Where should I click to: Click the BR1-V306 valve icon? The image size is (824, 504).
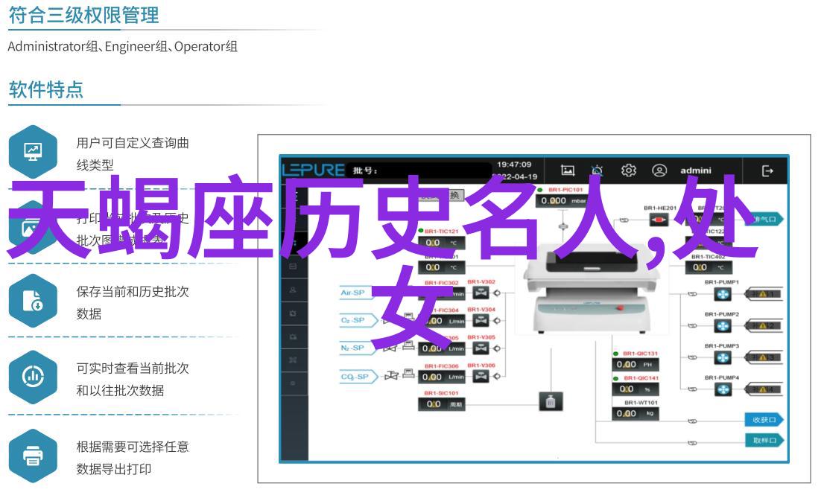pyautogui.click(x=481, y=377)
